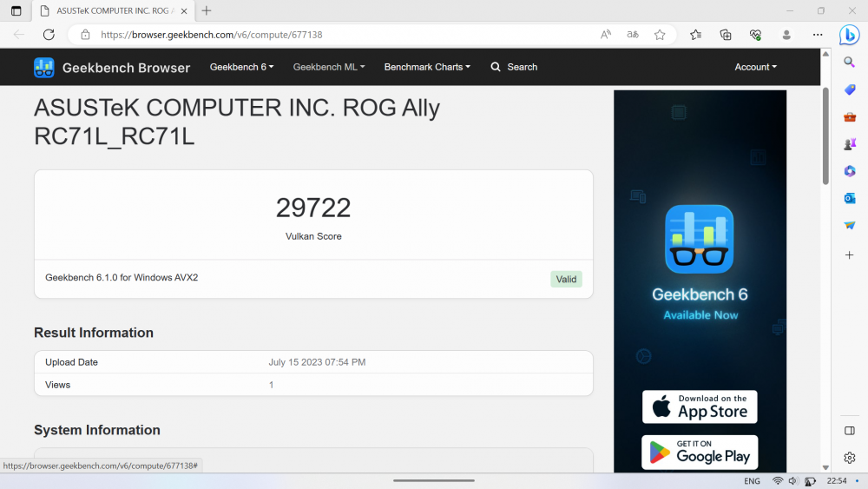
Task: Click Geekbench 6.1.0 for Windows AVX2 text
Action: pos(122,277)
